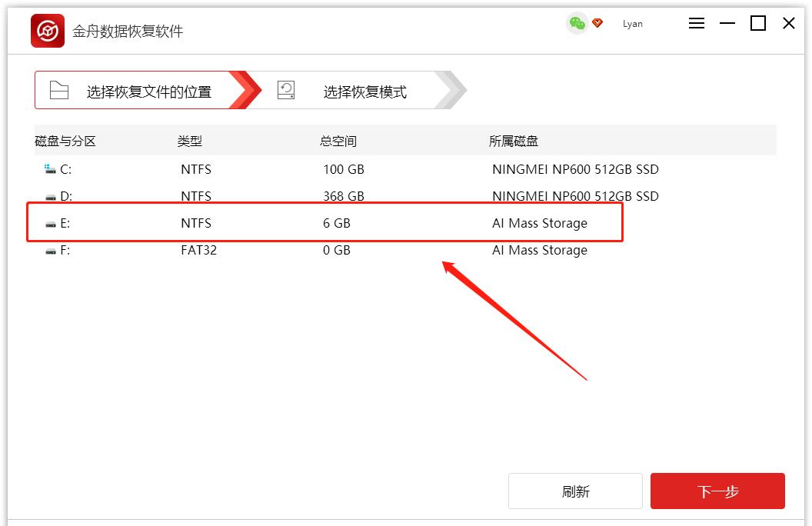
Task: Select the D: partition on NINGMEI NP600 SSD
Action: click(308, 196)
